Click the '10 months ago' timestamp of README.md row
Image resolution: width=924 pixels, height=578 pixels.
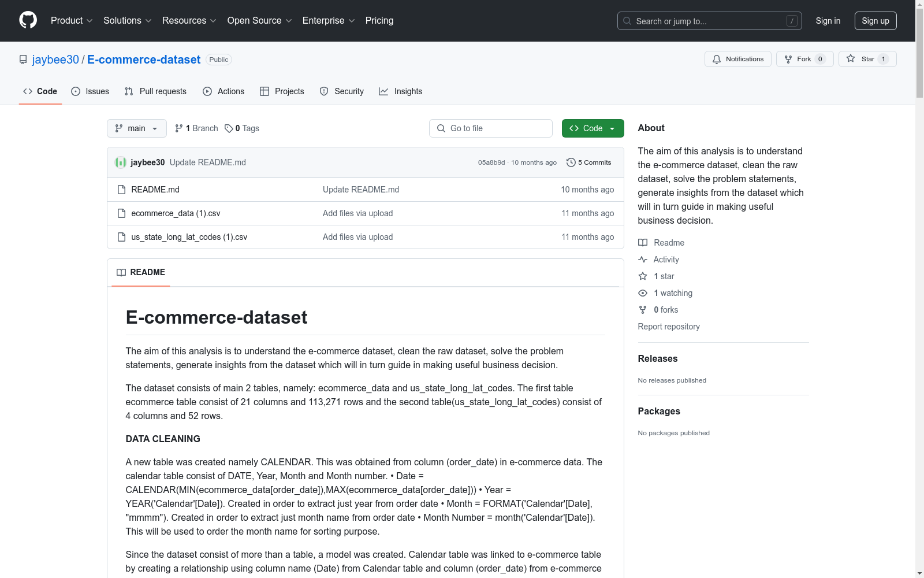point(587,190)
